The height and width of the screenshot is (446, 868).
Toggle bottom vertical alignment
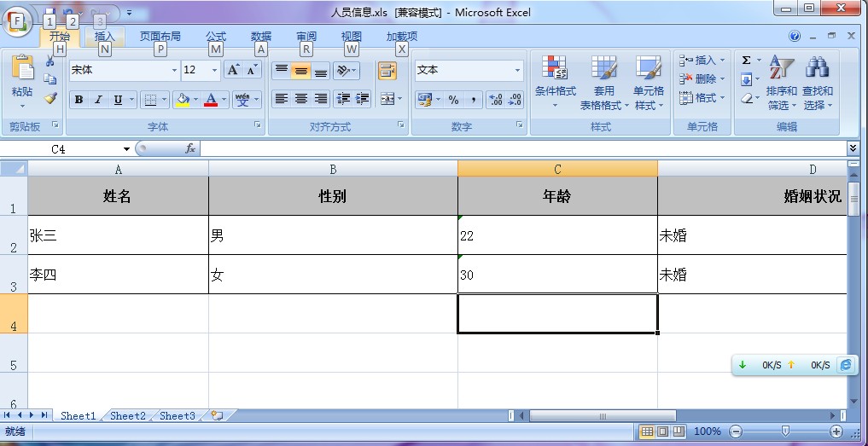click(x=321, y=70)
